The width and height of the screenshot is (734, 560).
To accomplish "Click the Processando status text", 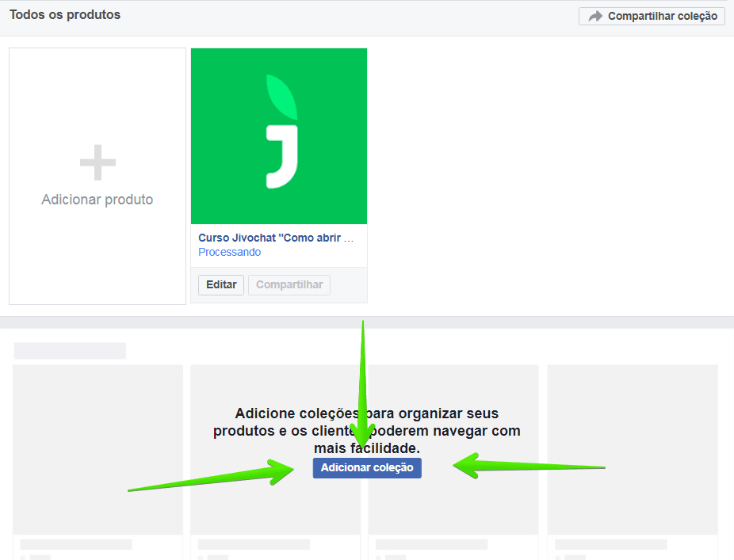I will (229, 252).
